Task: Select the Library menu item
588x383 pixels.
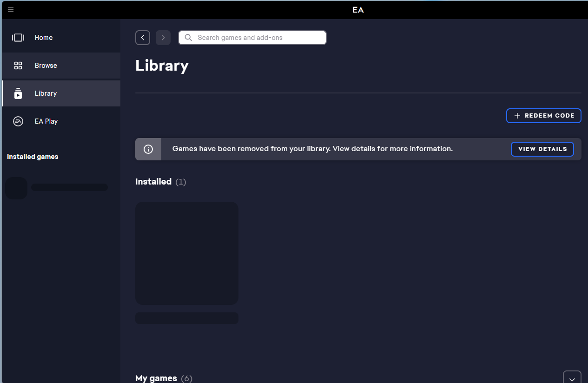Action: (61, 93)
